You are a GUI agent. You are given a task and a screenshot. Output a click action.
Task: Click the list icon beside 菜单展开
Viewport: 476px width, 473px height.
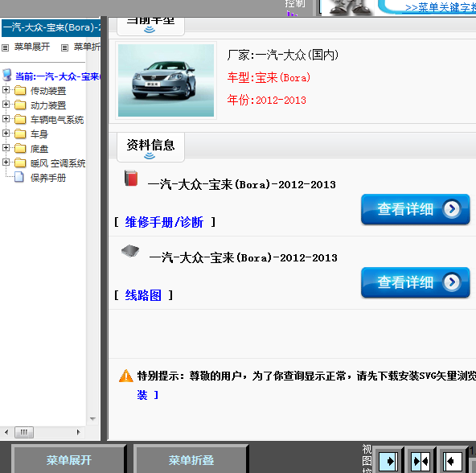click(x=5, y=47)
